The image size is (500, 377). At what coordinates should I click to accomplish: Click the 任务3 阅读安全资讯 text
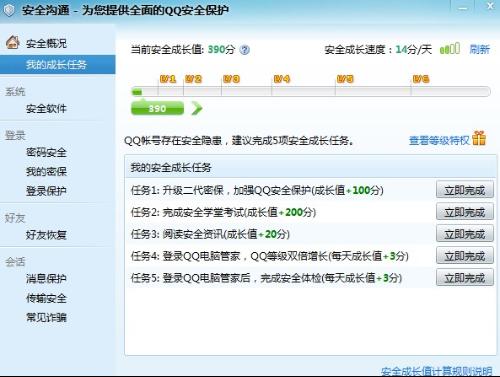coord(210,234)
